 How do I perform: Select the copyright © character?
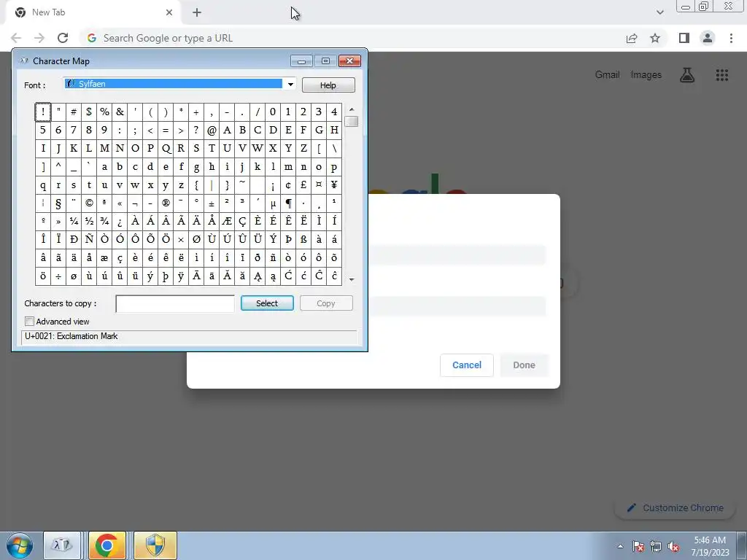88,203
